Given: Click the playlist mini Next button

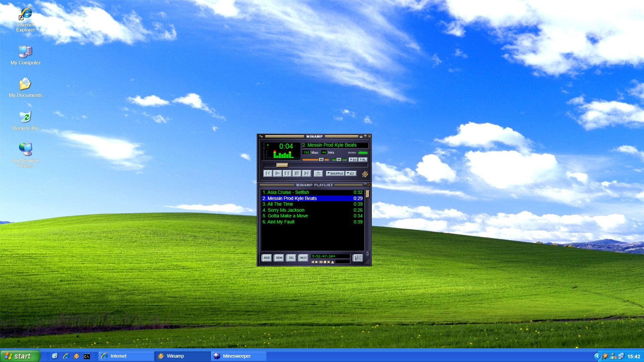Looking at the screenshot, I should [329, 262].
